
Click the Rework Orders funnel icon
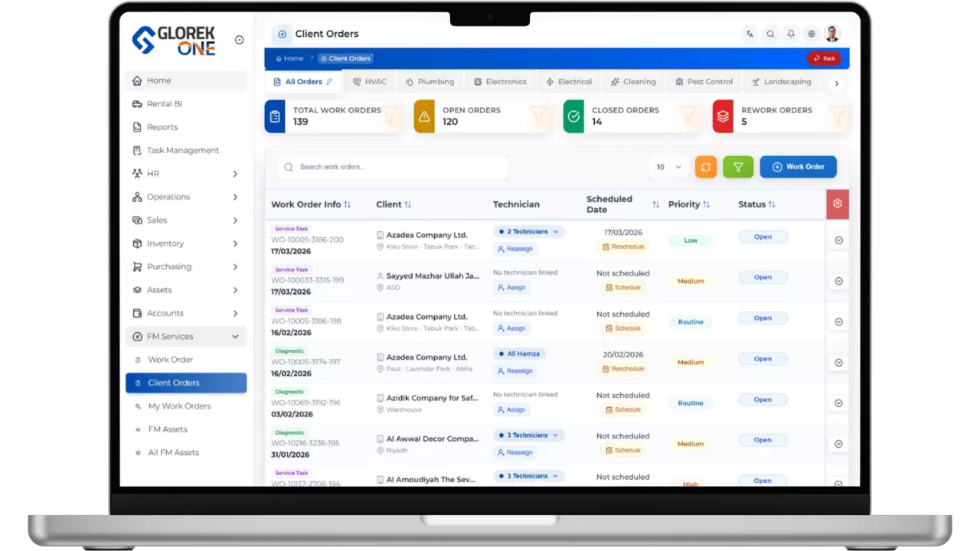837,116
